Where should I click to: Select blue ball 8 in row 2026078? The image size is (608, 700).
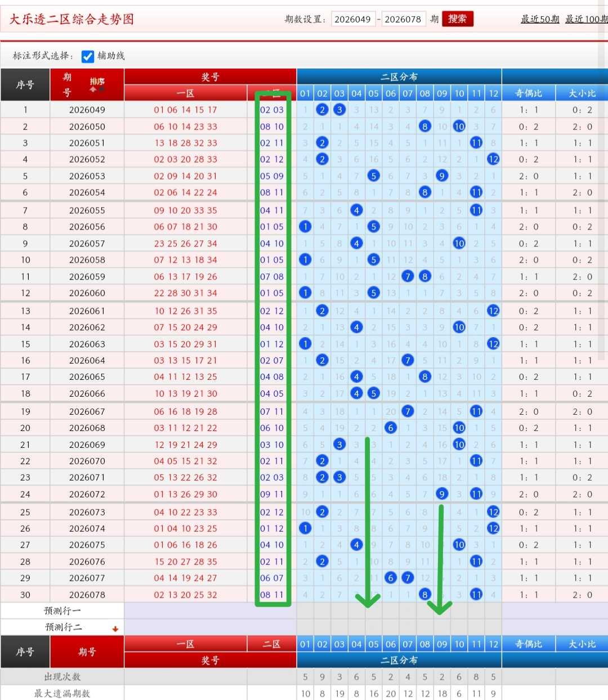coord(425,594)
